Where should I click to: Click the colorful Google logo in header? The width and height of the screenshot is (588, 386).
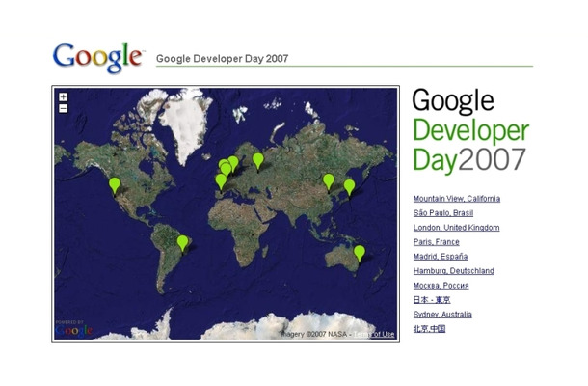(x=98, y=58)
